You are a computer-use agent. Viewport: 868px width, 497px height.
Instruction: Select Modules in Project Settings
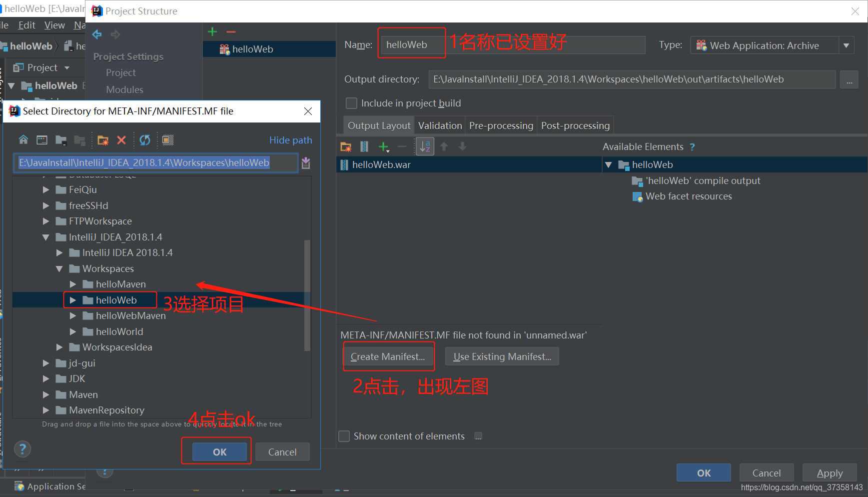pyautogui.click(x=124, y=89)
